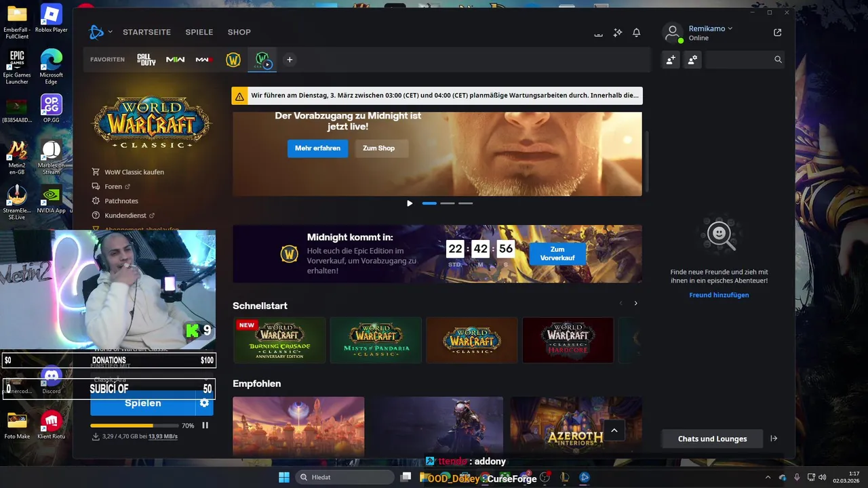The image size is (868, 488).
Task: Collapse the social panel with arrow icon
Action: (774, 439)
